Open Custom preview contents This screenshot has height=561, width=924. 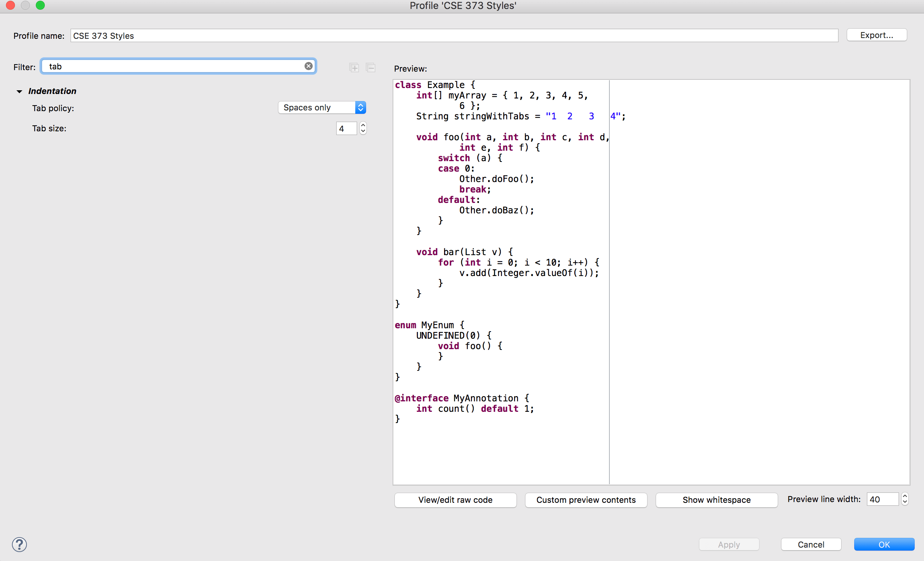click(x=586, y=500)
